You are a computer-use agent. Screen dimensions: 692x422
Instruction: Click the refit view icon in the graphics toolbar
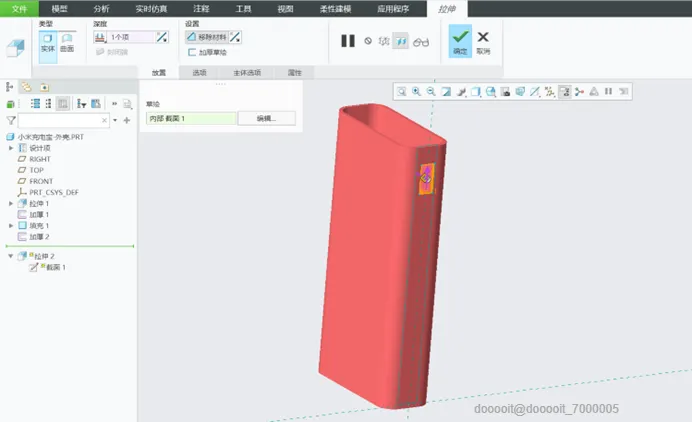point(401,91)
